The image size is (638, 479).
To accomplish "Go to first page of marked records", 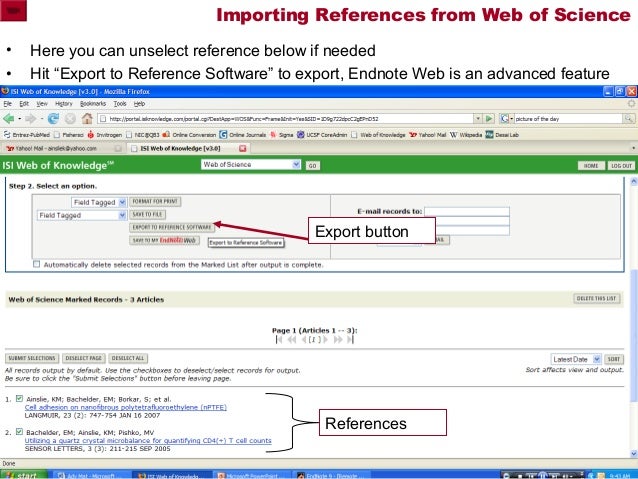I will (279, 339).
